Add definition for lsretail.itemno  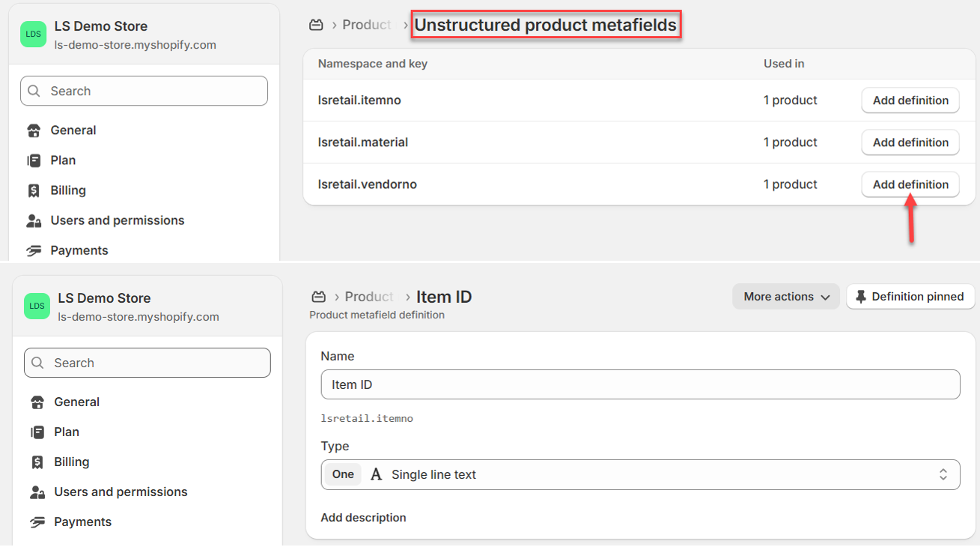coord(910,100)
